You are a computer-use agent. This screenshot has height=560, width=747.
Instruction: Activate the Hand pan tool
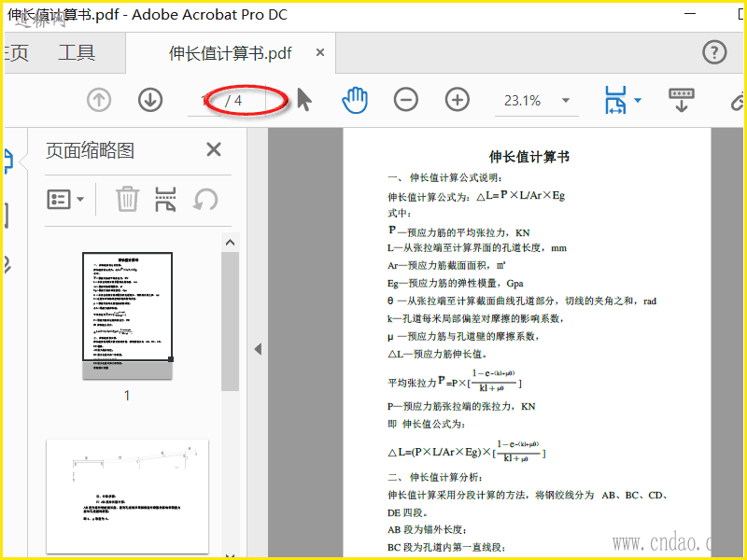[355, 100]
